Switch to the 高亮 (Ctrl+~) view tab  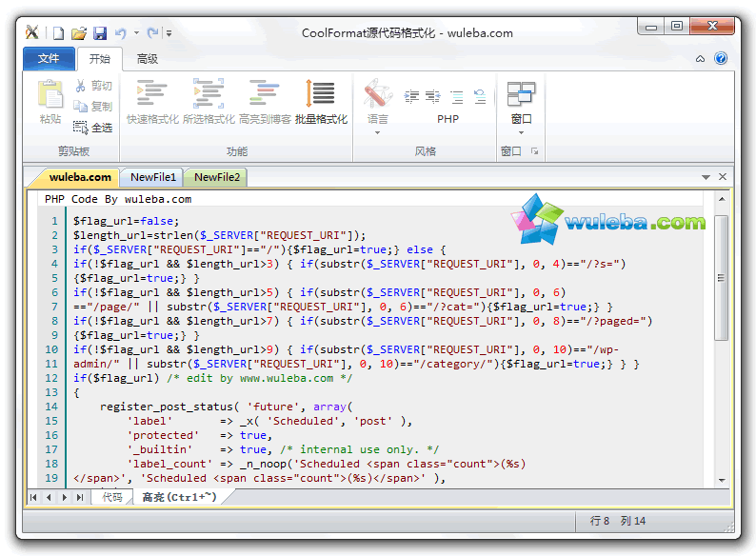(179, 497)
